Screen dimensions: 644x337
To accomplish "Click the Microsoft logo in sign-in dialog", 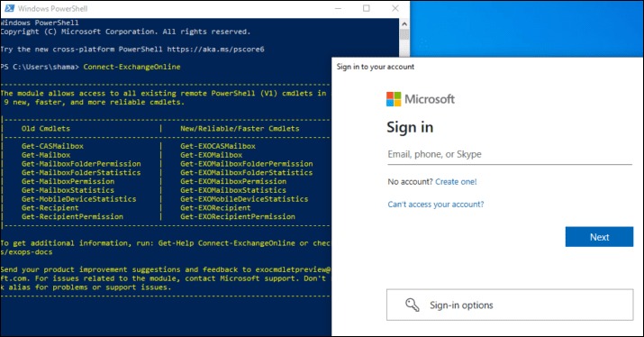I will coord(421,99).
